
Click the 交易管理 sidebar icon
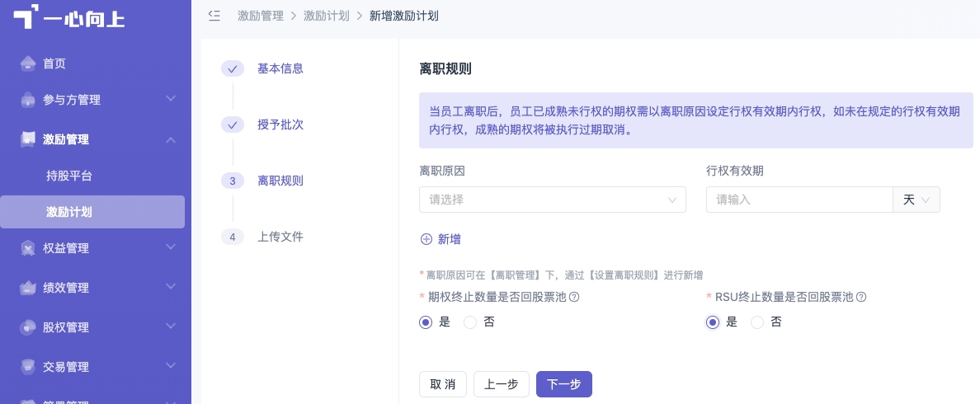(x=28, y=367)
